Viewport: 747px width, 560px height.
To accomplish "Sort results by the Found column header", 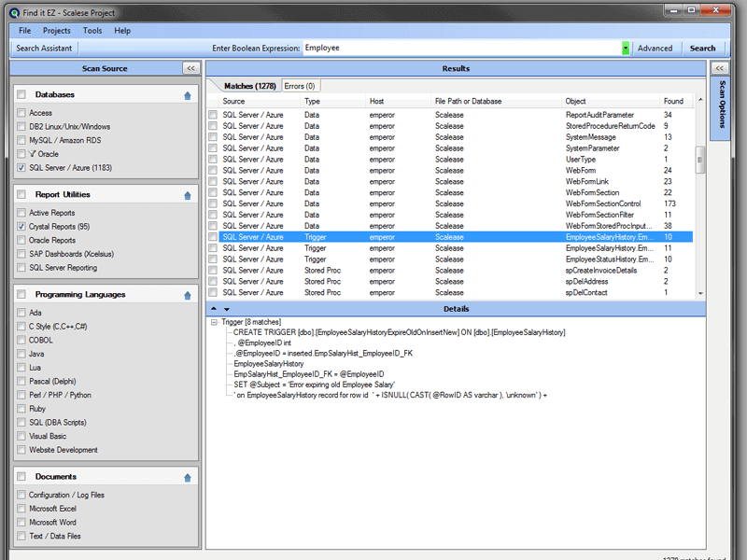I will click(x=676, y=101).
